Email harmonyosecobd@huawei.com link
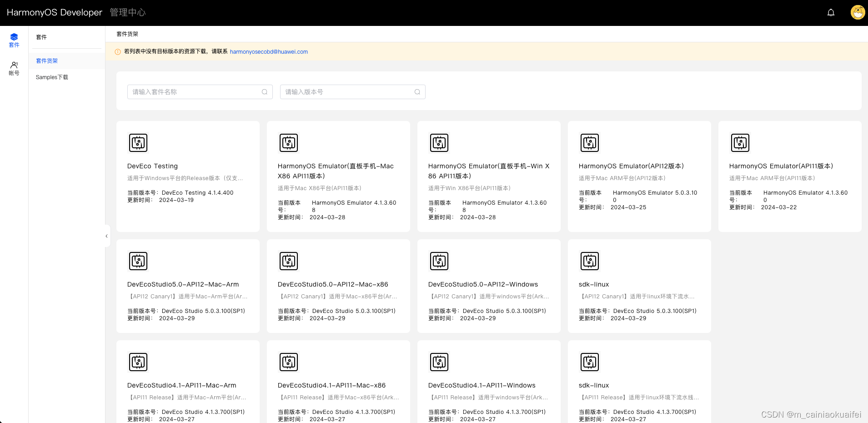 (x=269, y=52)
